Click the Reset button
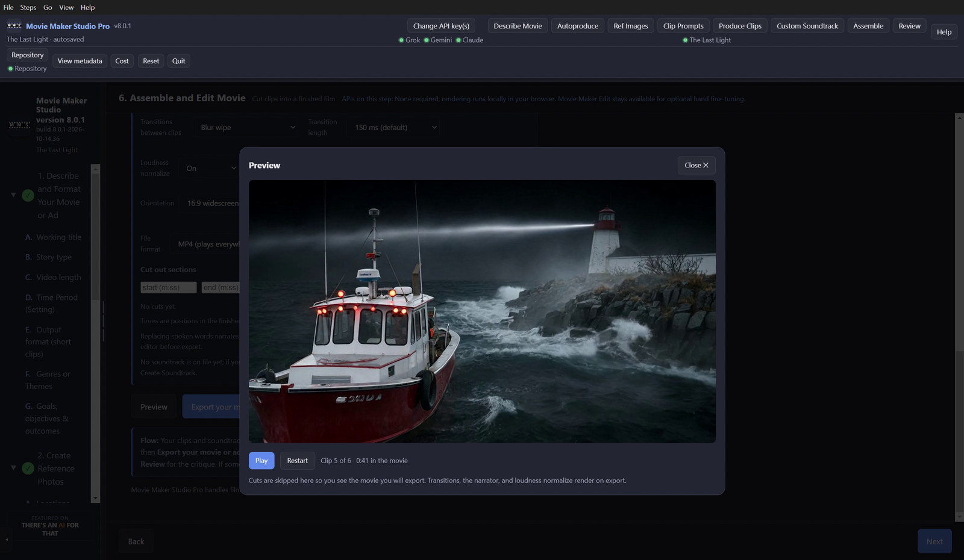Image resolution: width=964 pixels, height=560 pixels. [151, 61]
